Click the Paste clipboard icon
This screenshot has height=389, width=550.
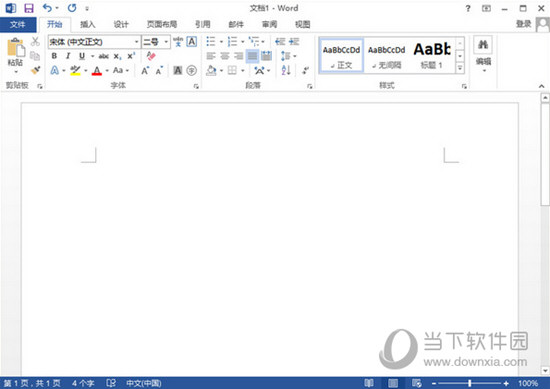[x=16, y=48]
